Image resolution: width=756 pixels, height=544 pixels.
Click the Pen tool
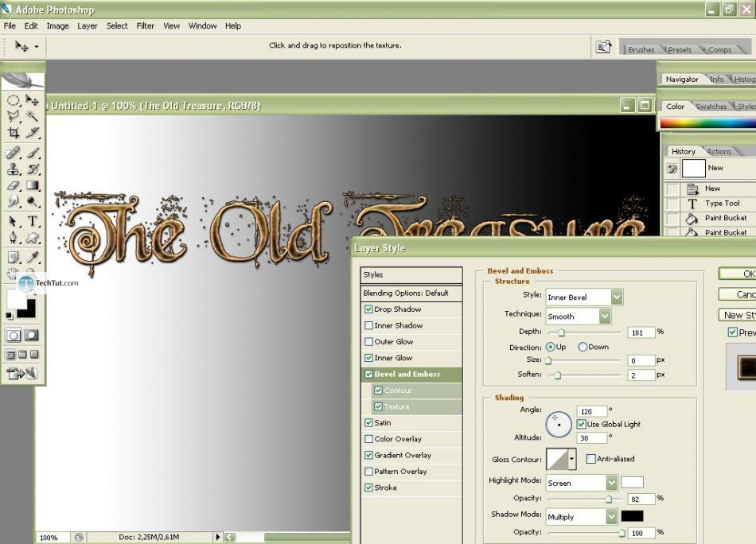(x=14, y=238)
